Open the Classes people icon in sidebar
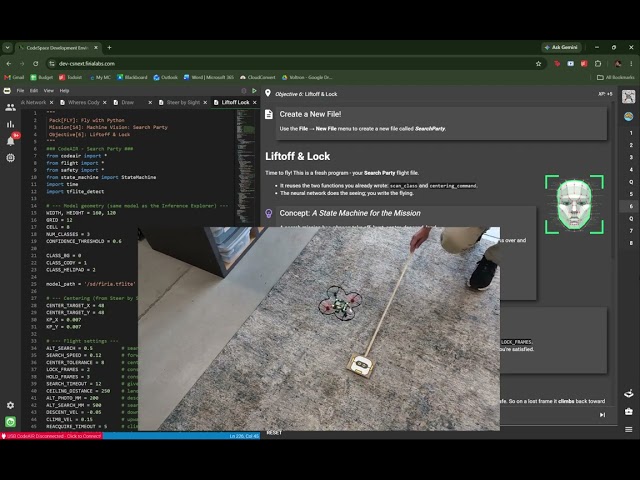 [x=10, y=107]
